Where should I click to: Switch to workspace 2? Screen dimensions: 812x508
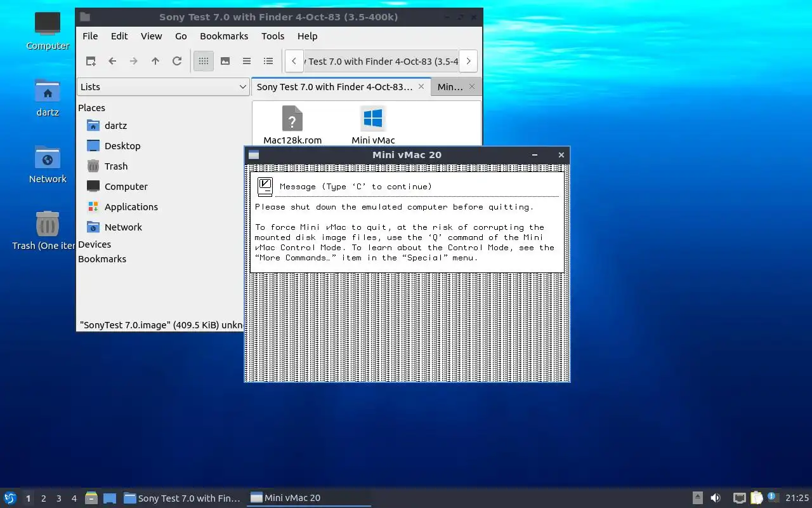click(44, 498)
